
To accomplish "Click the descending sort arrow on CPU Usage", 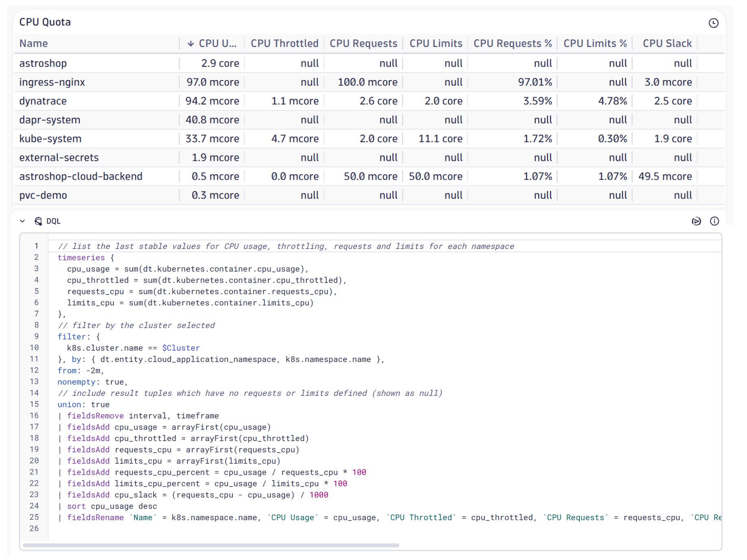I will tap(191, 43).
